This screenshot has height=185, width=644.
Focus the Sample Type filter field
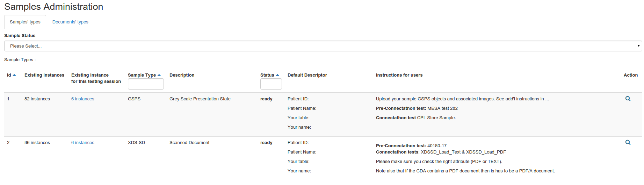click(146, 84)
